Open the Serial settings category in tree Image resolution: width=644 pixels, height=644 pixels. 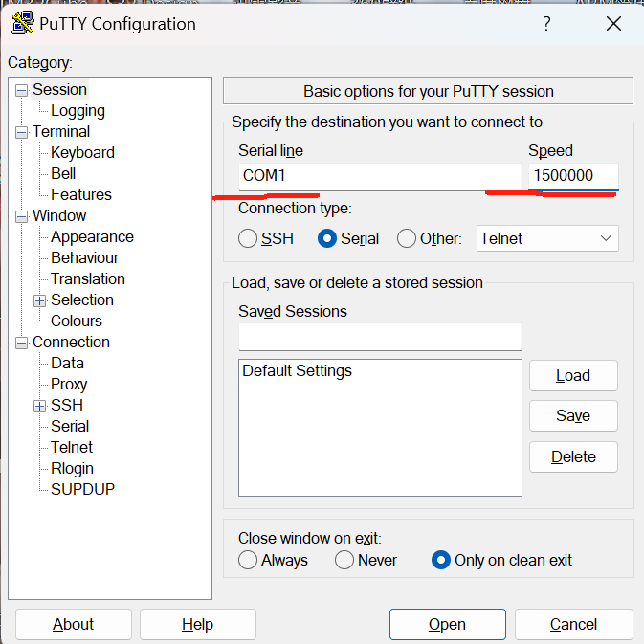tap(70, 427)
